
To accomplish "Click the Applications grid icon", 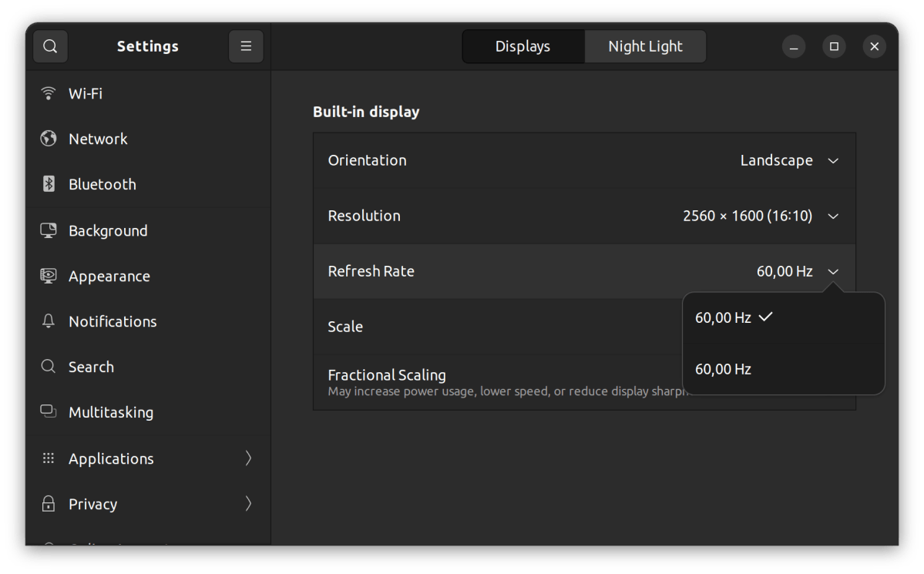I will 49,458.
